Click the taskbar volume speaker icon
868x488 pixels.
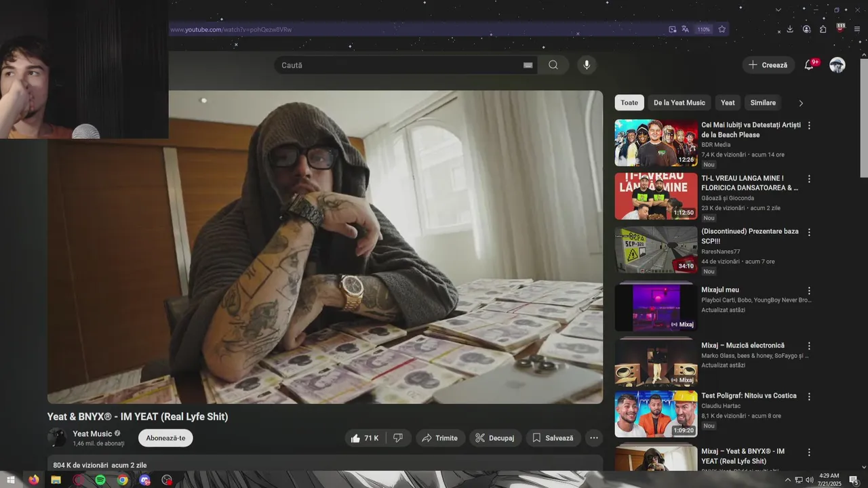coord(810,480)
